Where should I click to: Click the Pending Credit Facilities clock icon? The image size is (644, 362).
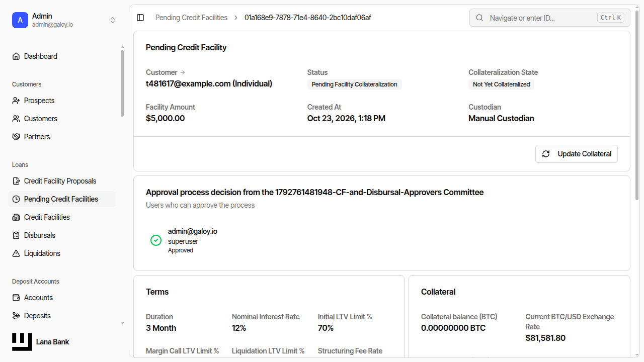[16, 199]
